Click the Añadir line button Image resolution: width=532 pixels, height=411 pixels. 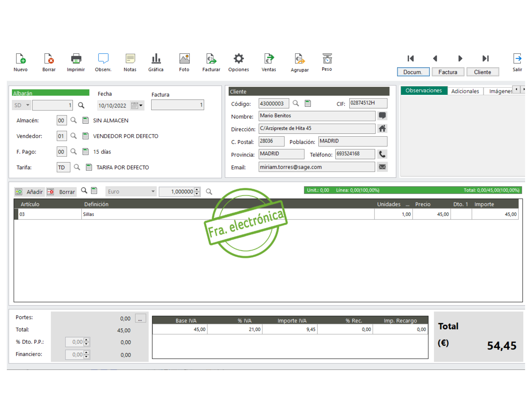click(x=29, y=192)
